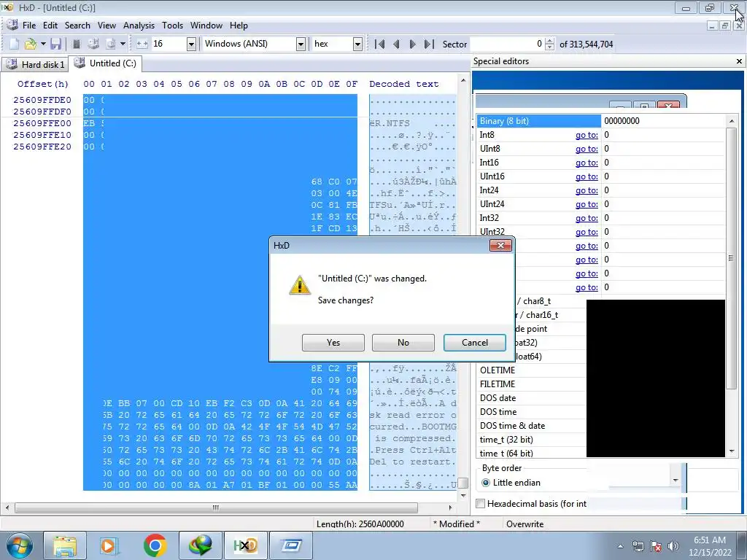Click the Open disk image toolbar icon
Image resolution: width=747 pixels, height=560 pixels.
point(111,44)
